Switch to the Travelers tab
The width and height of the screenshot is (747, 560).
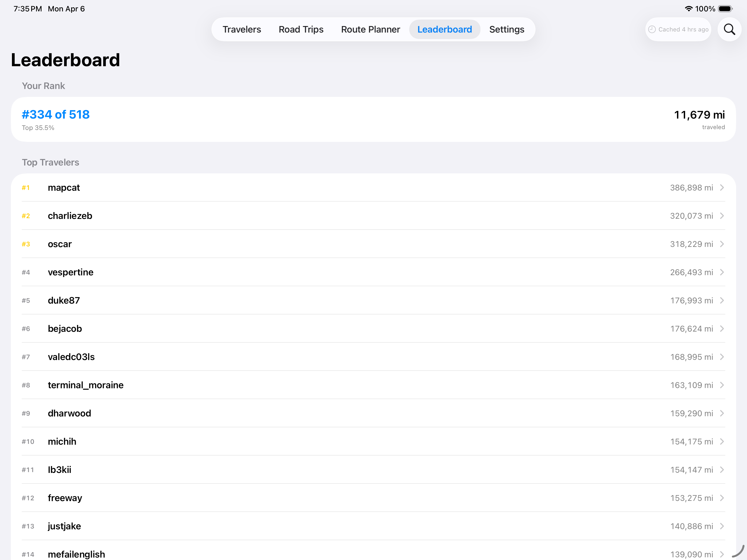click(x=242, y=29)
